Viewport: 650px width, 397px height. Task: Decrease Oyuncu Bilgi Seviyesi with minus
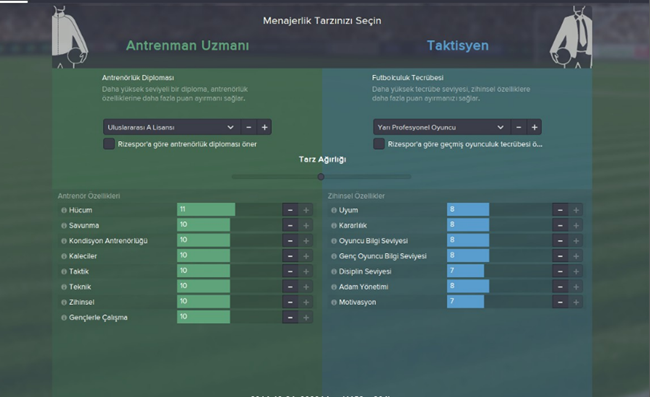[x=560, y=241]
